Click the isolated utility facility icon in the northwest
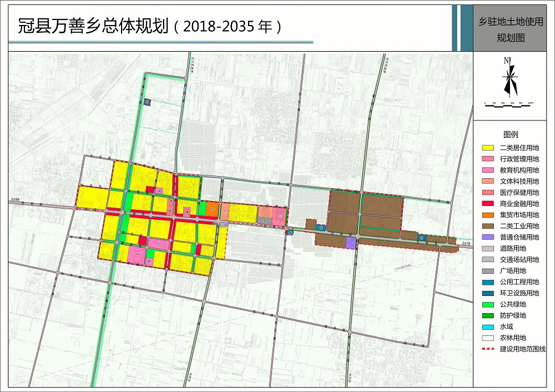This screenshot has width=555, height=392. (x=148, y=102)
